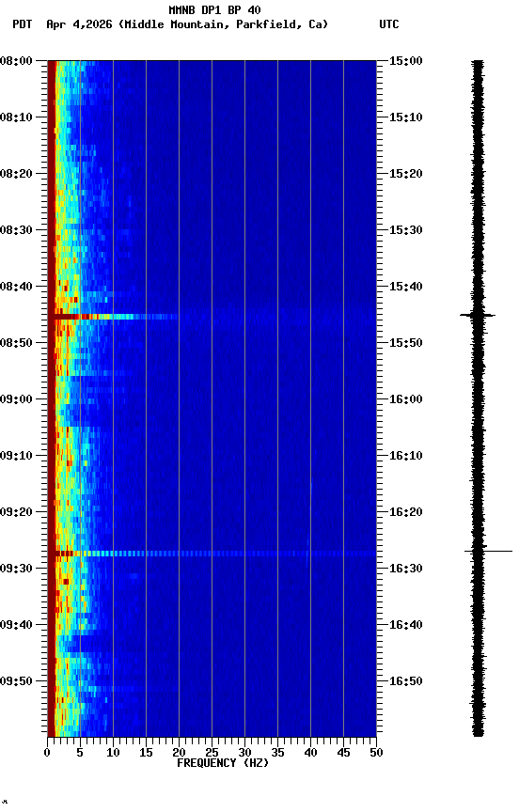Click the large seismogram spike near 16:27 UTC
Viewport: 519px width, 812px height.
[488, 552]
